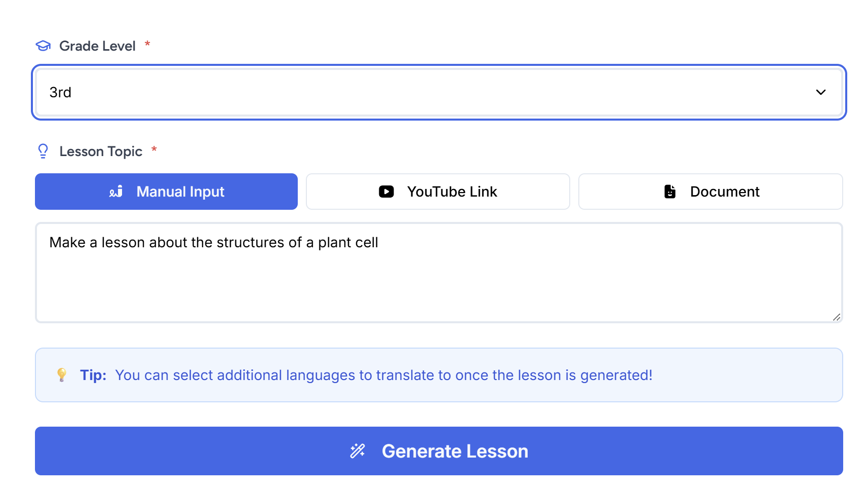Switch input mode to Document
Viewport: 868px width, 491px height.
click(x=710, y=192)
